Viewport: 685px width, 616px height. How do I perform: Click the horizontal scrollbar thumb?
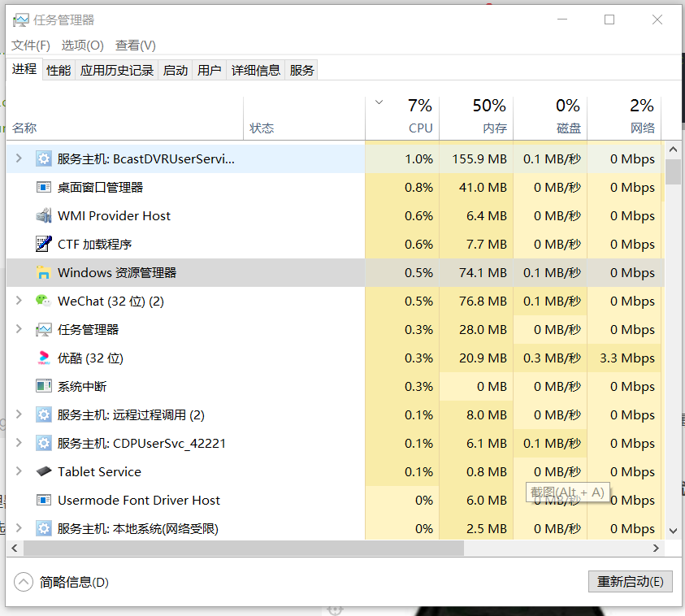[244, 548]
